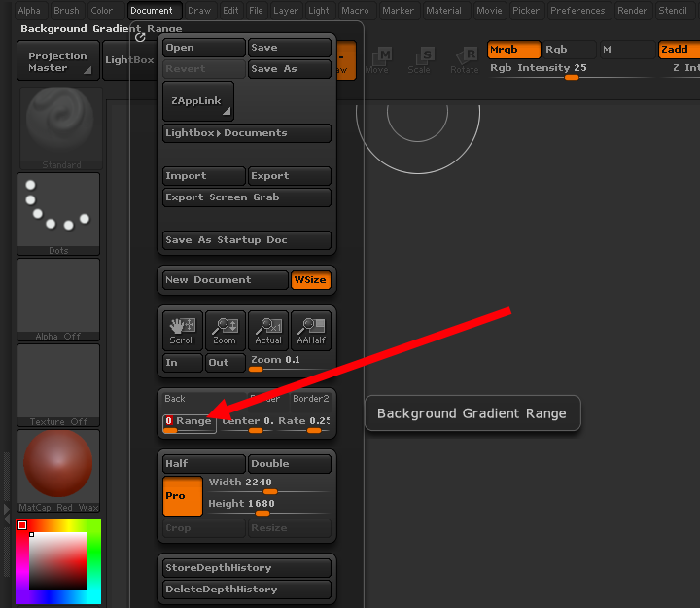Screen dimensions: 700x608
Task: Open the Edit menu
Action: [x=230, y=11]
